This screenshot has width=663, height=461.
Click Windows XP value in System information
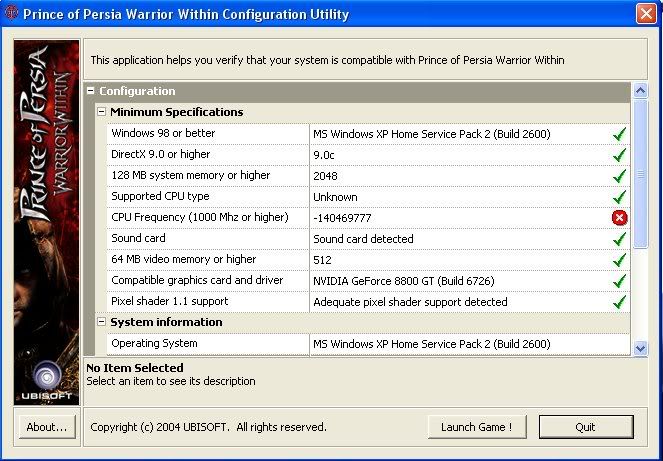[432, 344]
